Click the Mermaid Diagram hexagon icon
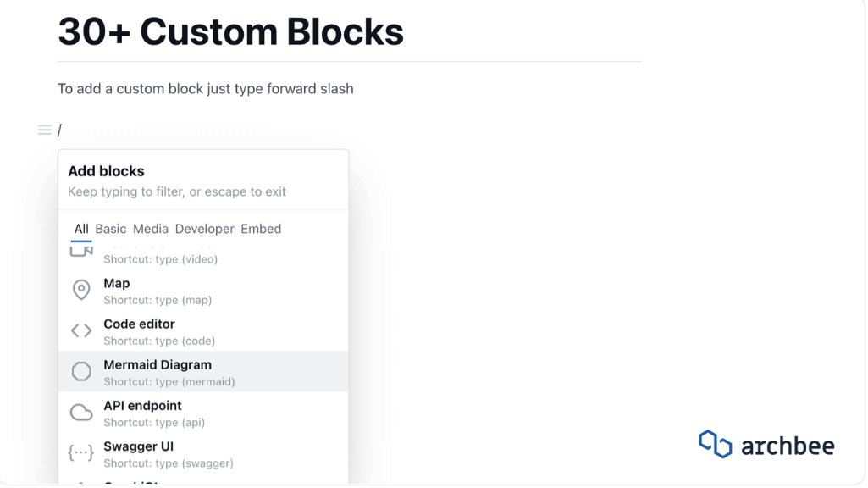The image size is (868, 488). point(80,371)
